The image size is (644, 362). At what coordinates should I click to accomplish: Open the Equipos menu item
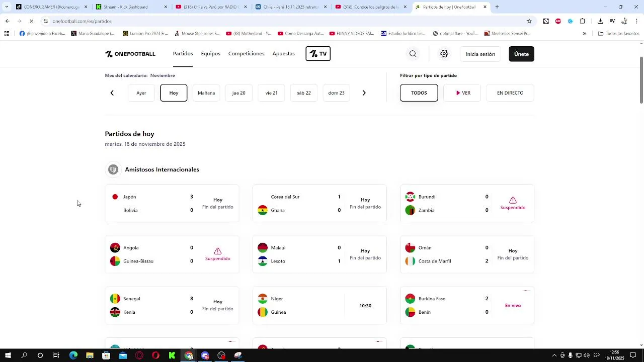point(211,54)
